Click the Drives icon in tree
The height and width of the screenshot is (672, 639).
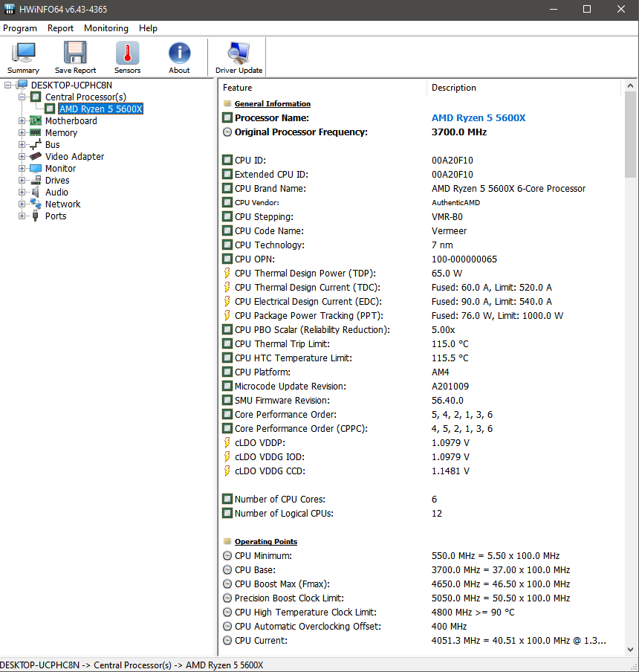coord(36,181)
